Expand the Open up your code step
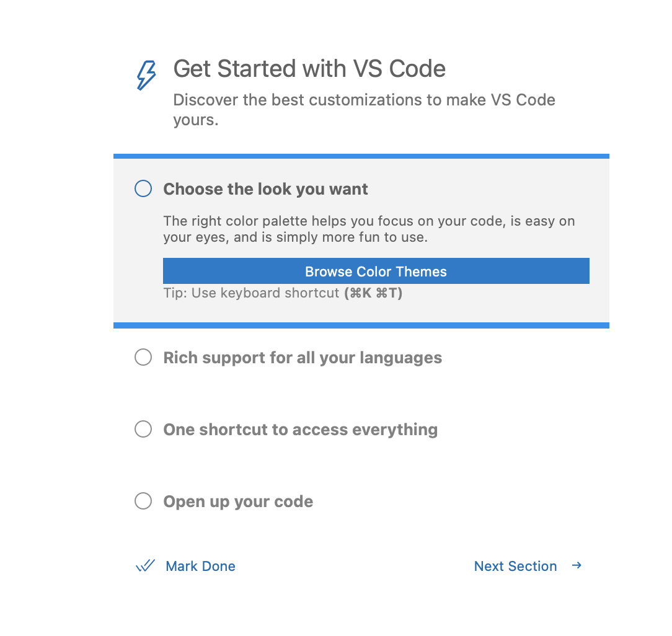 coord(237,501)
